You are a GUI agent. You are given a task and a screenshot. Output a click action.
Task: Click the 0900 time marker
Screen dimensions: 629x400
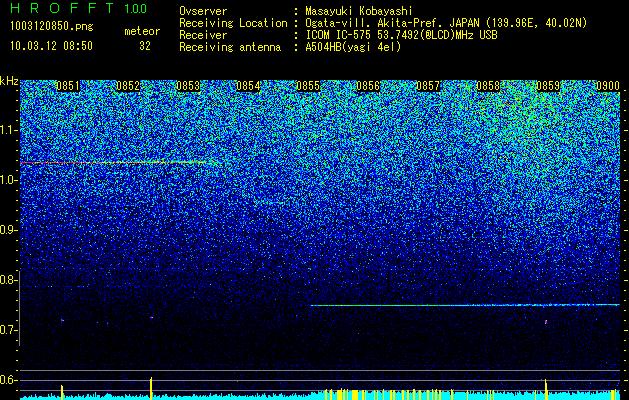point(608,86)
